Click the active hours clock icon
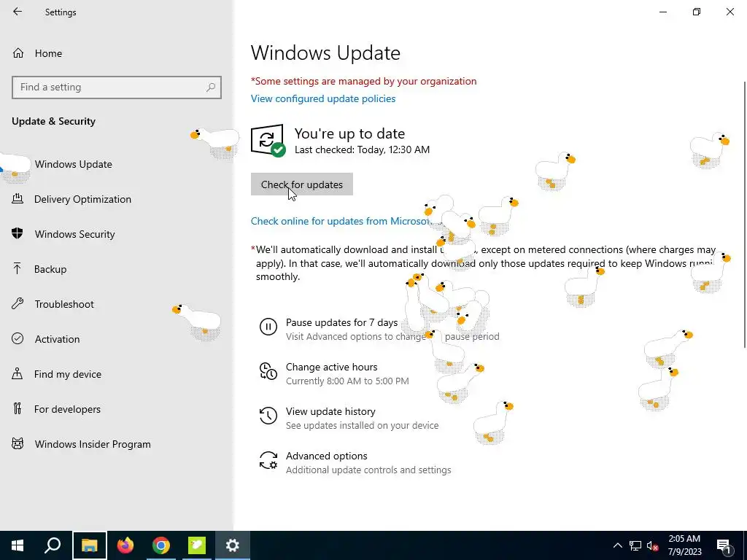 tap(268, 371)
